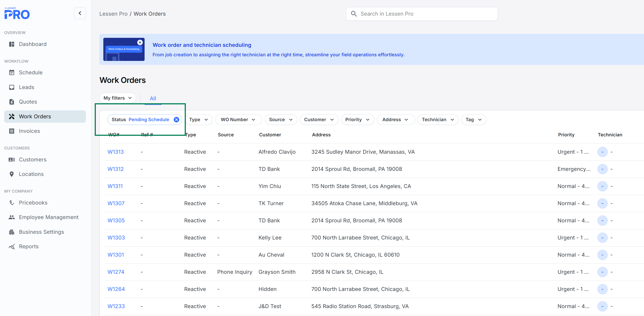Click the Dashboard icon in sidebar

(11, 44)
